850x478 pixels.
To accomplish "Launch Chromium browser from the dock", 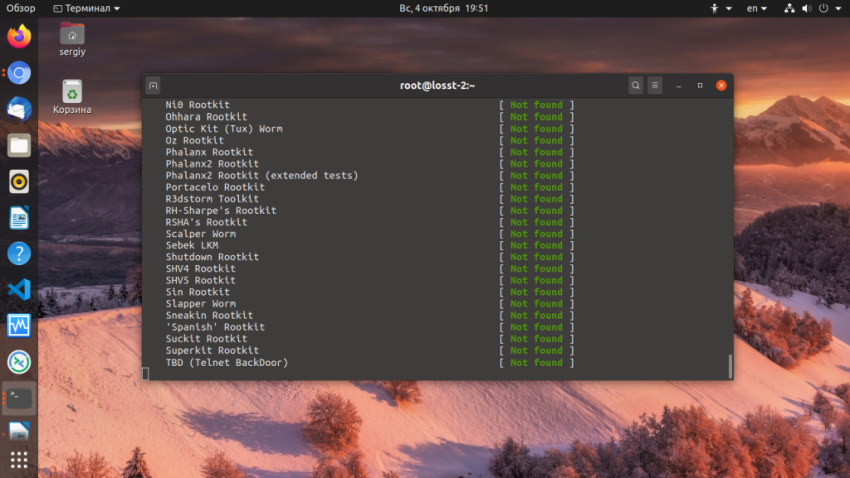I will [19, 73].
